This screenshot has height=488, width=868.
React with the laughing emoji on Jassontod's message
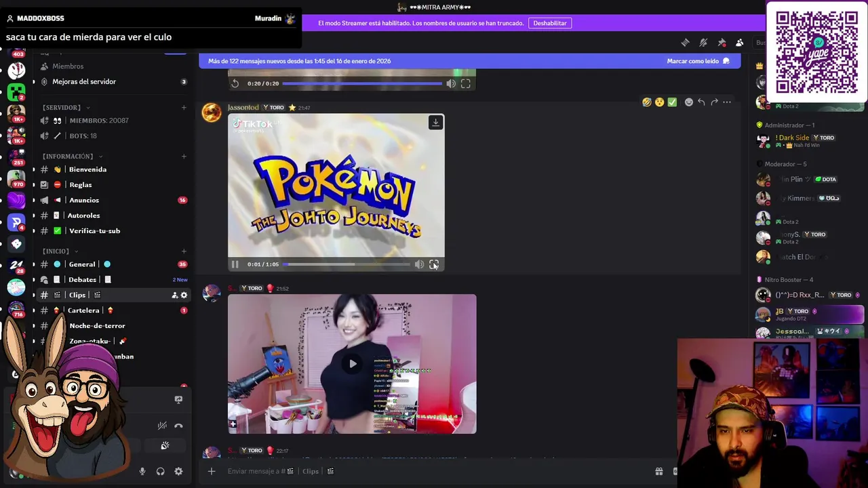[x=646, y=102]
